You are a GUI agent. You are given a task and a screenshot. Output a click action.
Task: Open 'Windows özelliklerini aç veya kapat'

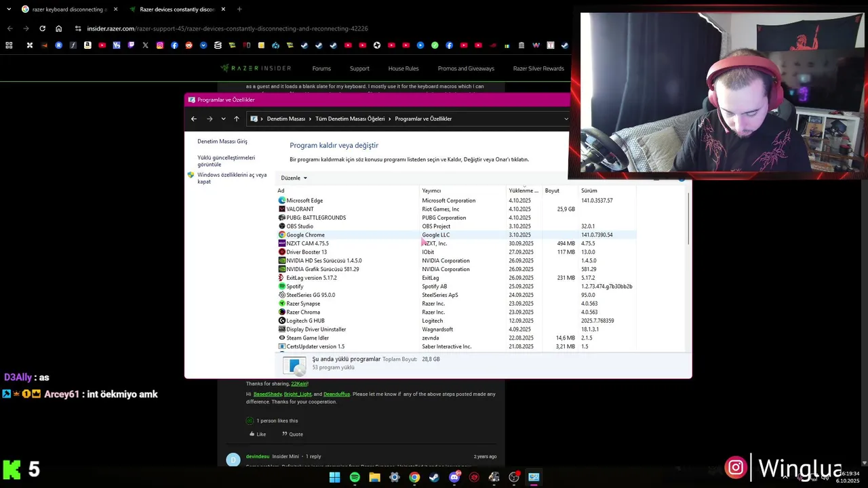coord(232,178)
